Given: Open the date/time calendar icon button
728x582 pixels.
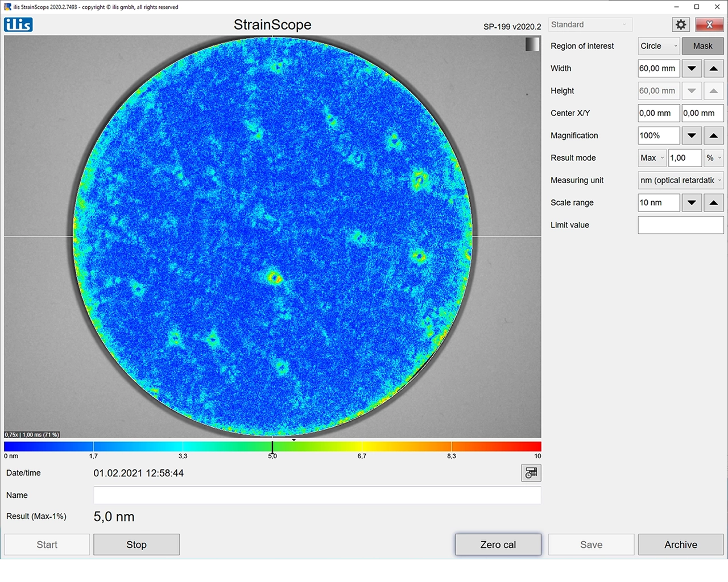Looking at the screenshot, I should click(x=531, y=473).
